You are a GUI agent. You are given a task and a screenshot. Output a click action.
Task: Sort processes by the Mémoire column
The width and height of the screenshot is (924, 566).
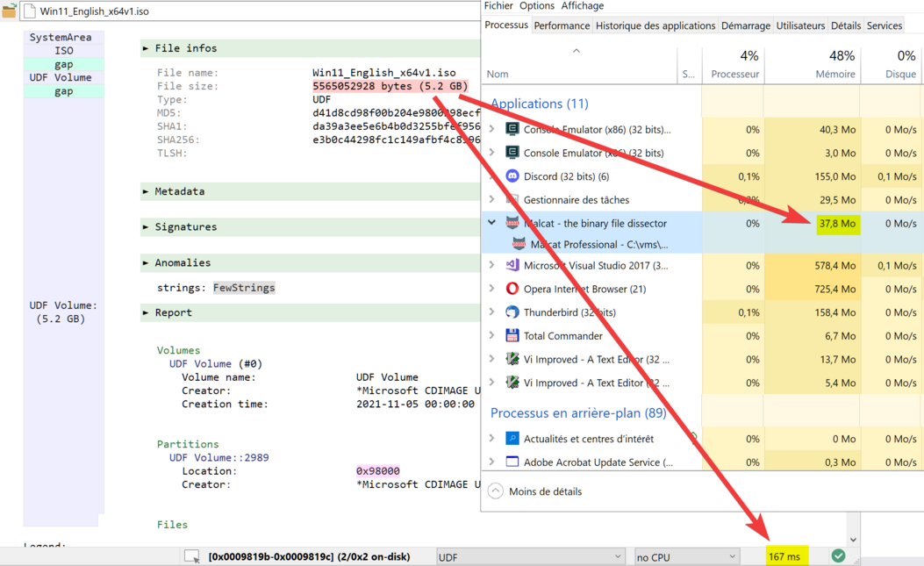tap(811, 65)
